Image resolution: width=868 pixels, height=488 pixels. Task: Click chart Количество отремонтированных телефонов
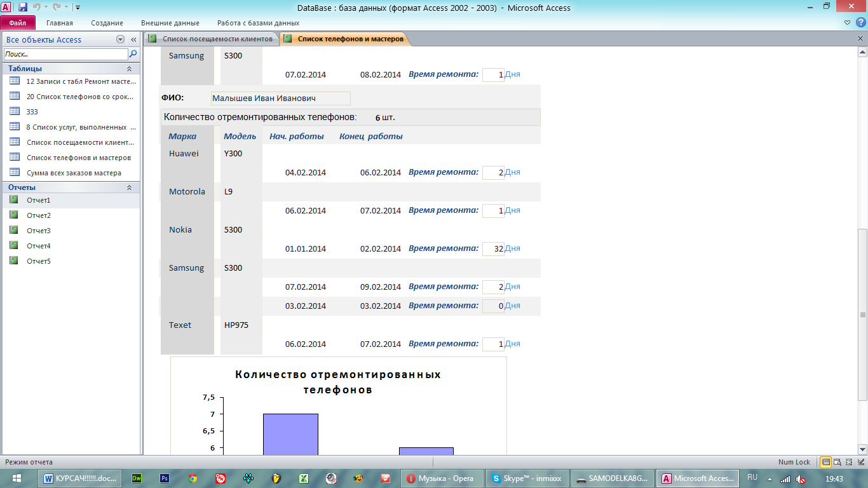(x=338, y=406)
